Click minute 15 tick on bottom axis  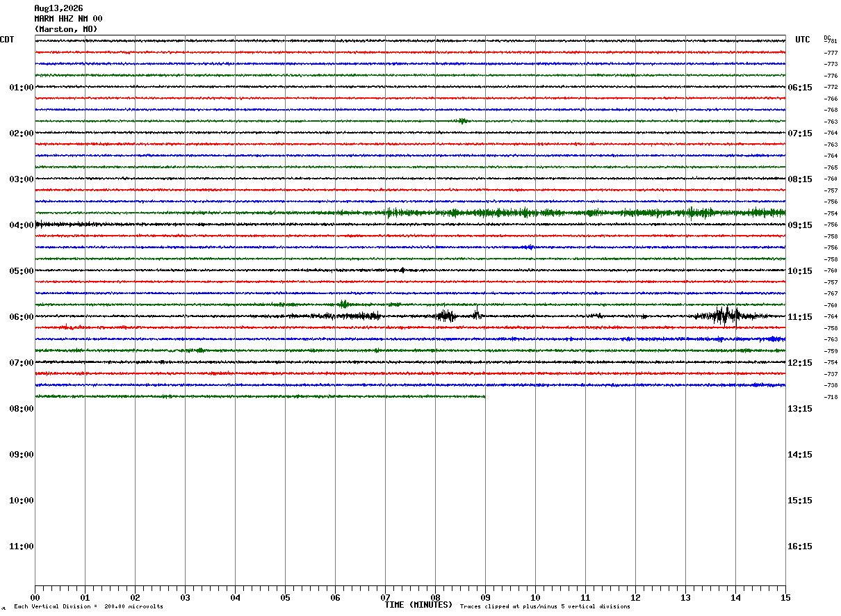point(785,597)
